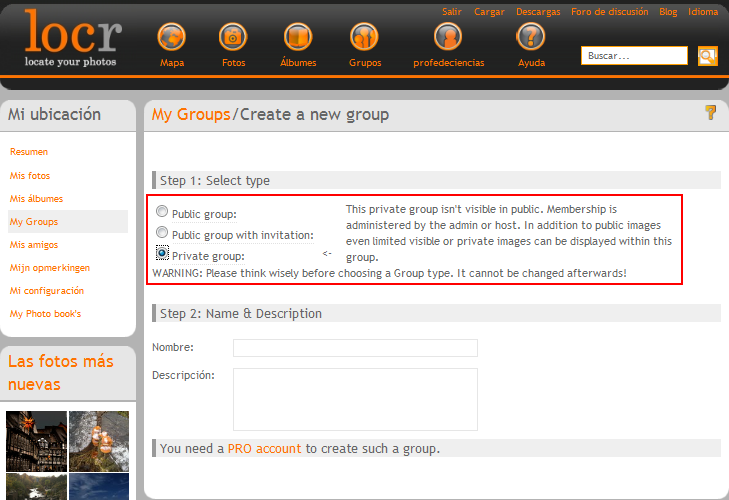This screenshot has width=729, height=500.
Task: Focus the Buscar search field
Action: pyautogui.click(x=634, y=56)
